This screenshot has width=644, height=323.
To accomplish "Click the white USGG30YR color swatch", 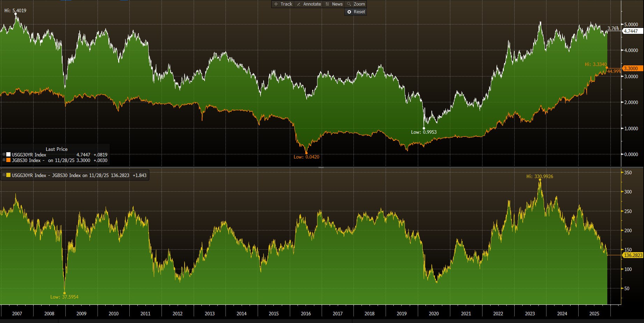I will pyautogui.click(x=8, y=155).
